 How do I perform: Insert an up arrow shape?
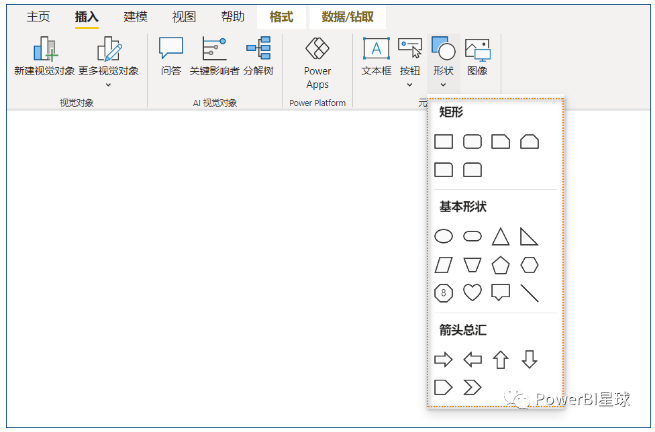[x=500, y=360]
